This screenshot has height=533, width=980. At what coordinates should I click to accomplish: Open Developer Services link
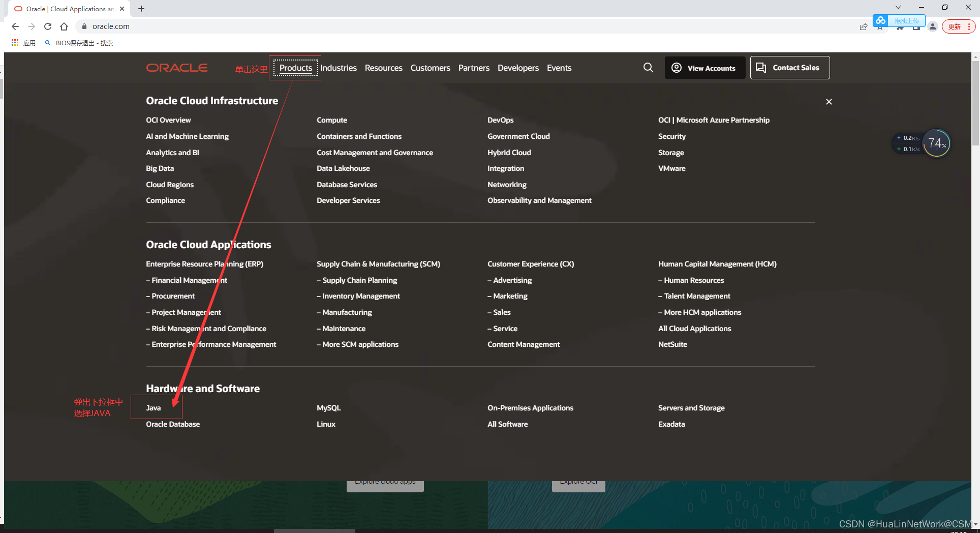click(348, 200)
